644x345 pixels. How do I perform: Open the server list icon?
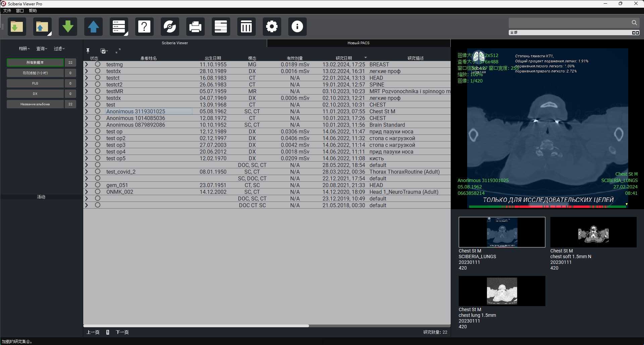[x=119, y=26]
